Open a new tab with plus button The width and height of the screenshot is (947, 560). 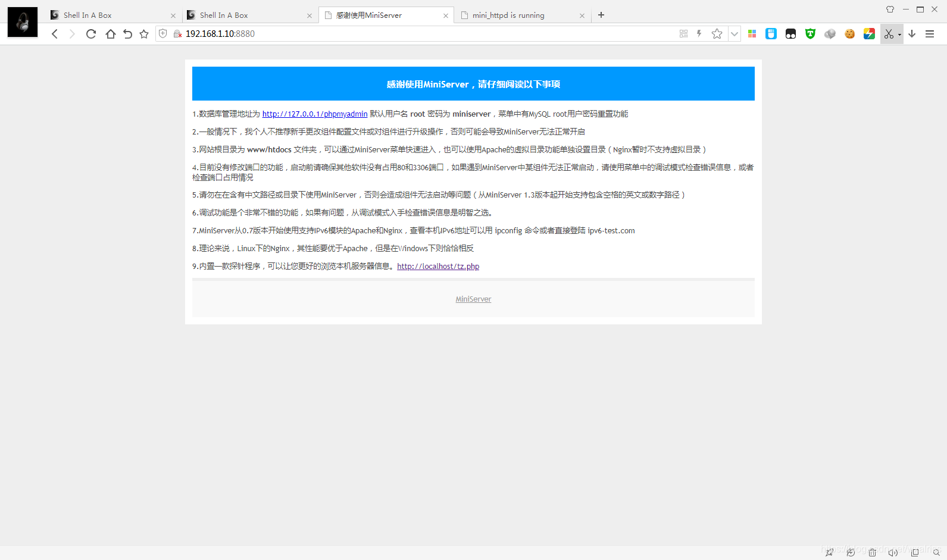pos(601,15)
